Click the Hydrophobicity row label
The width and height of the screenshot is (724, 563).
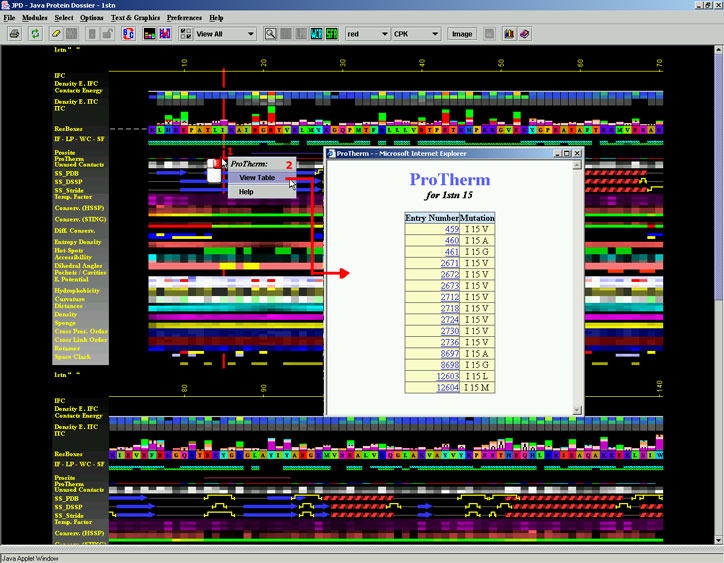pyautogui.click(x=77, y=291)
